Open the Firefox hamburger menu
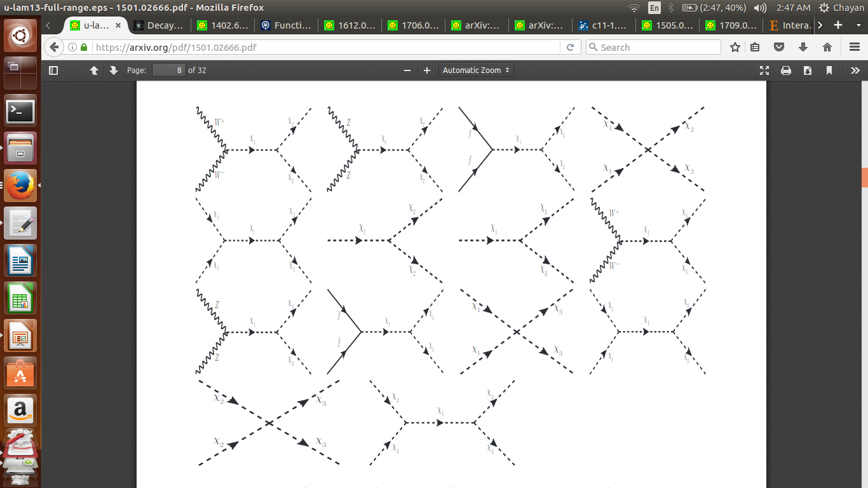 tap(855, 47)
